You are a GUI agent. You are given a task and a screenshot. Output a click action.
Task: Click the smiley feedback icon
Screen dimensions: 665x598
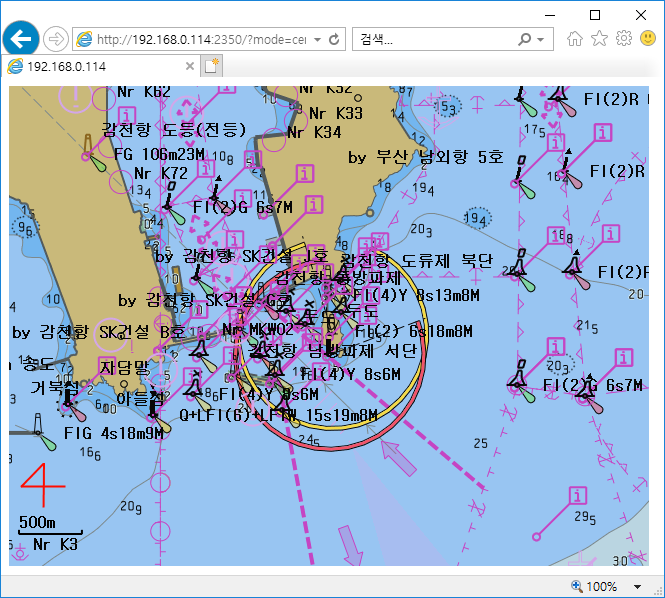[x=647, y=39]
